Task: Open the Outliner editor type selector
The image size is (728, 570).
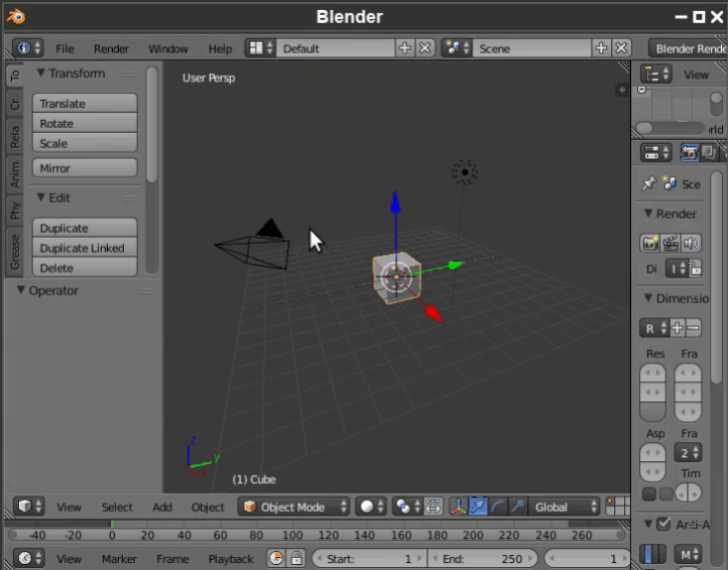Action: coord(656,74)
